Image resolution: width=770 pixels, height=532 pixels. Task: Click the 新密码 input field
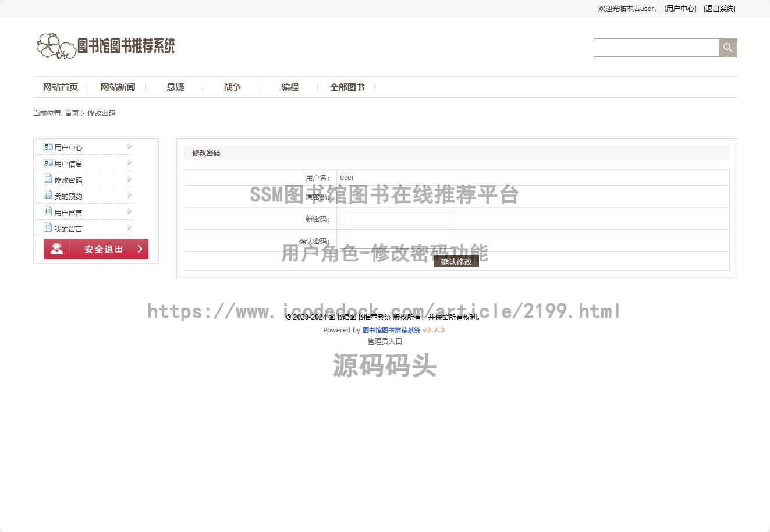(x=396, y=219)
